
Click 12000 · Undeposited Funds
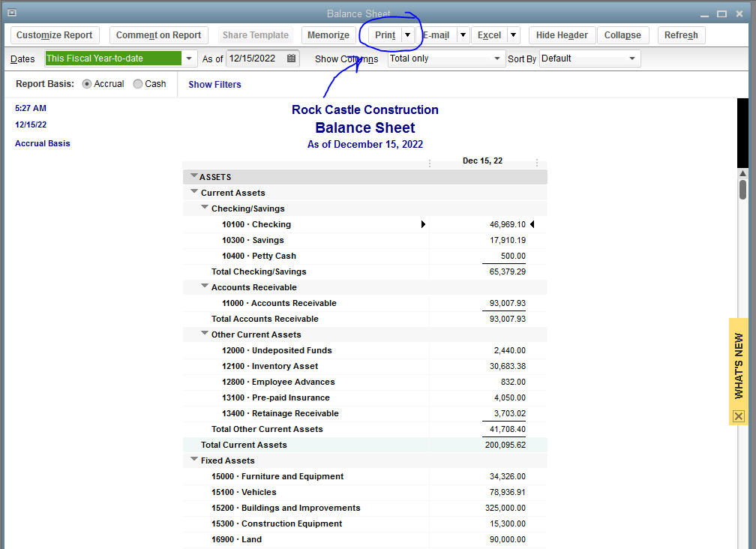click(277, 350)
